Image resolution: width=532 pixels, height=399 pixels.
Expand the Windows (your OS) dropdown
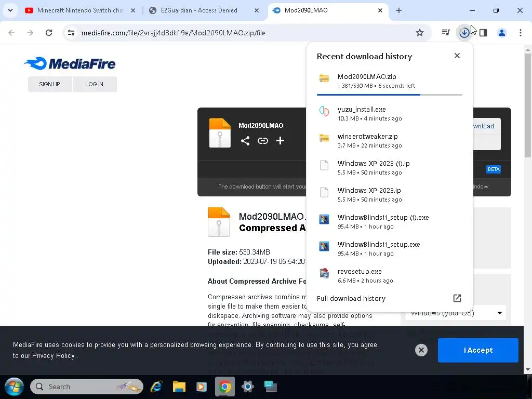456,313
